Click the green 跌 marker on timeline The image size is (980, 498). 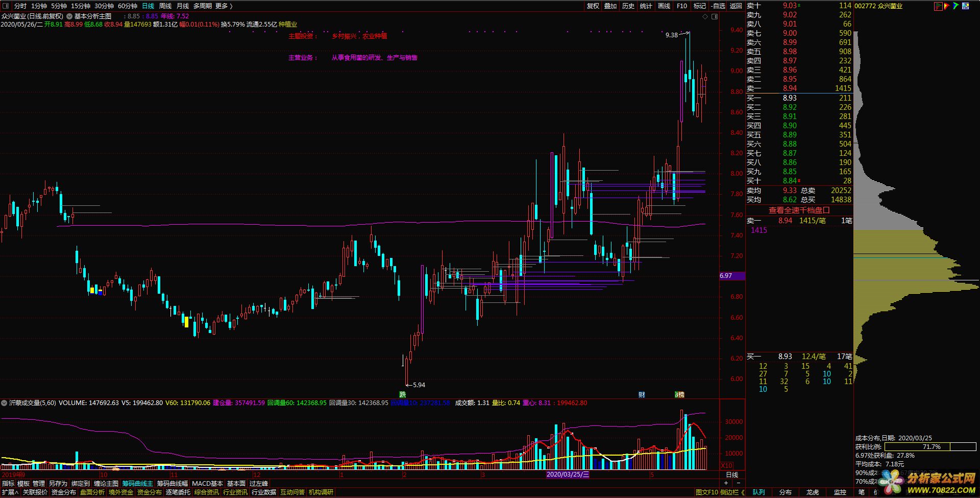click(x=403, y=394)
